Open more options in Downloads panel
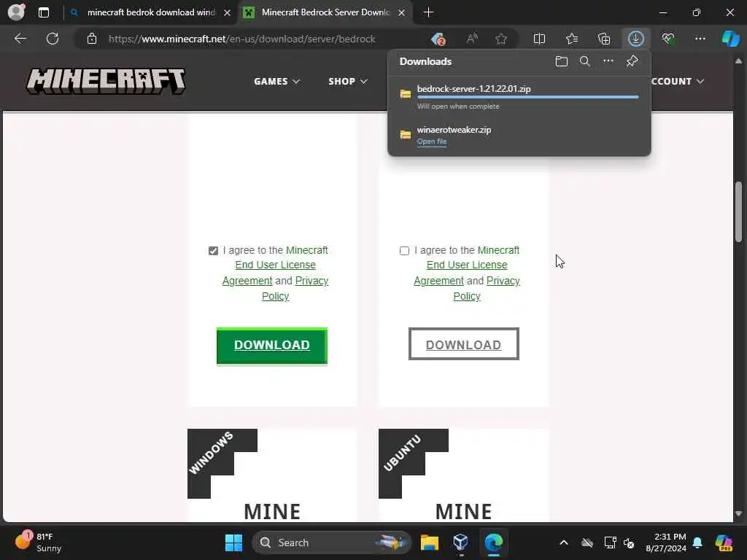The image size is (747, 560). click(608, 61)
